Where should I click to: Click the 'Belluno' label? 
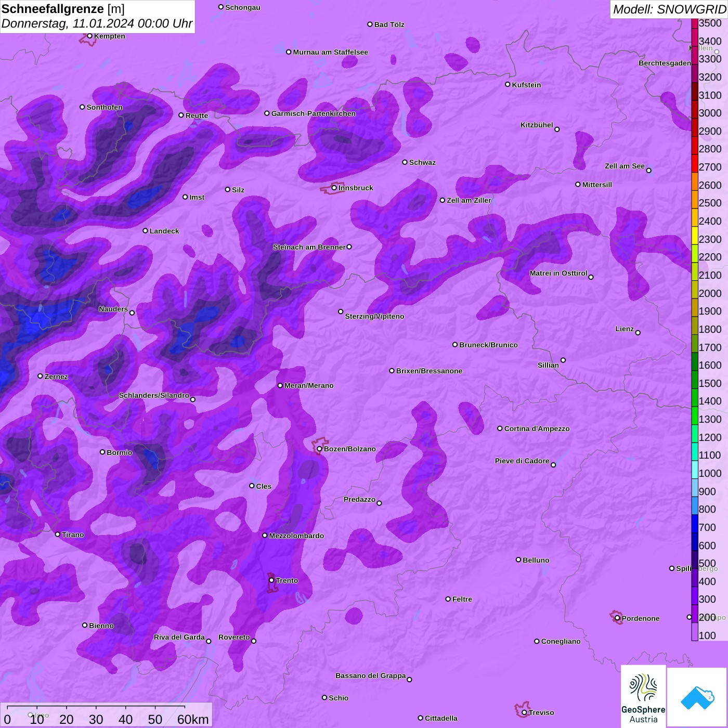(x=536, y=560)
